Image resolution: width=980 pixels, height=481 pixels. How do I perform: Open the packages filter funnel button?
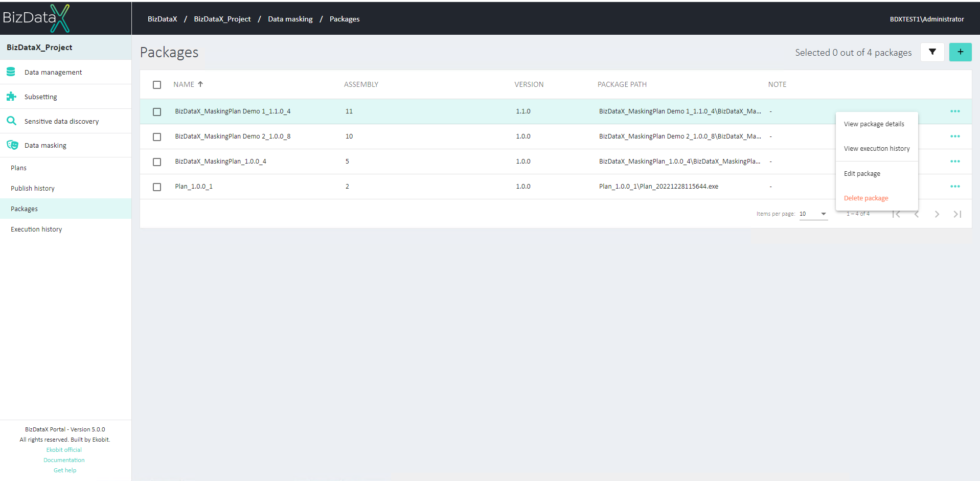(932, 52)
